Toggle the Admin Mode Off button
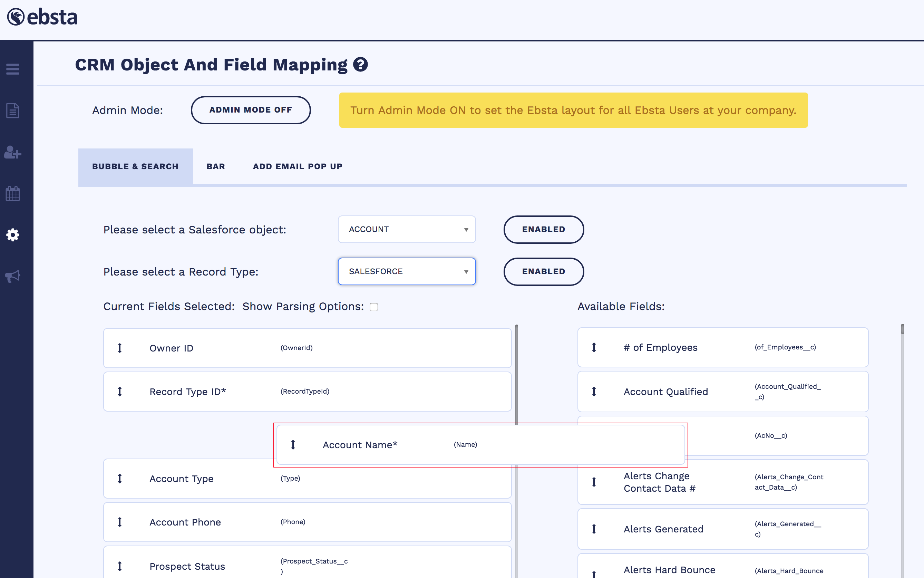Image resolution: width=924 pixels, height=578 pixels. 250,110
